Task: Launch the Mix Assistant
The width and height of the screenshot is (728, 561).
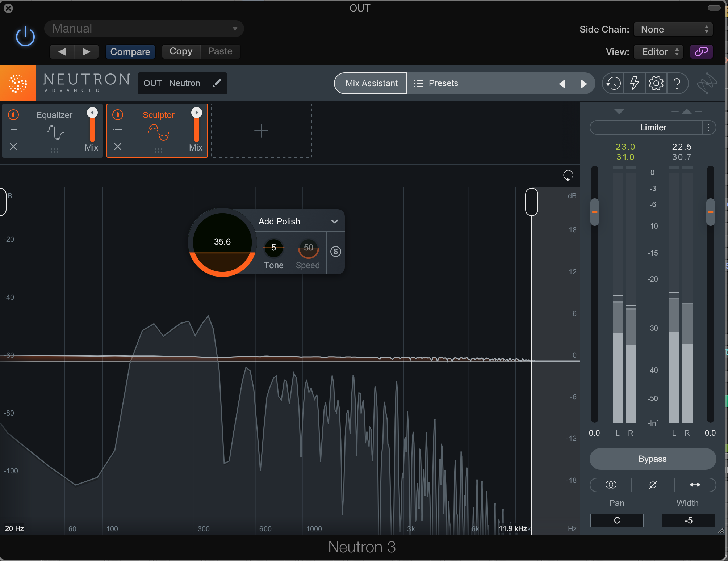Action: point(371,83)
